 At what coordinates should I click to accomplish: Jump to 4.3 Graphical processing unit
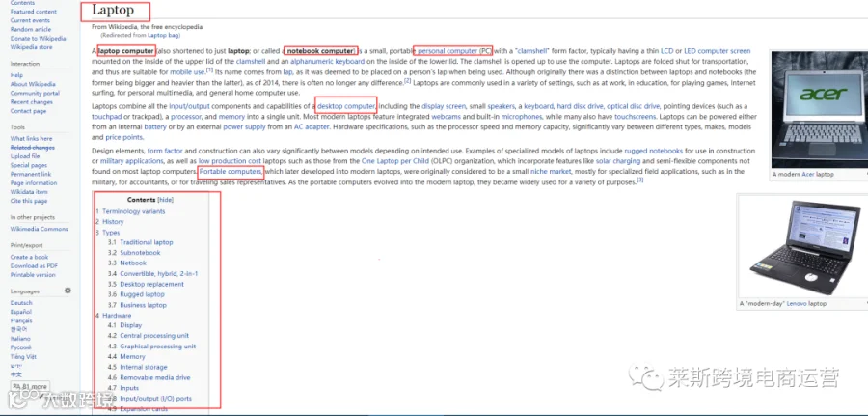click(x=152, y=347)
